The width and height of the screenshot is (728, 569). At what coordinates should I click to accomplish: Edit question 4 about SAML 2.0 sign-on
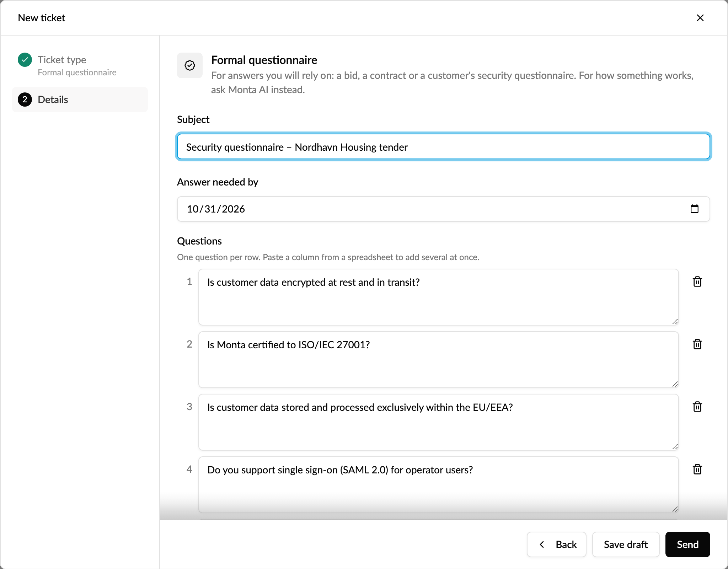point(438,485)
